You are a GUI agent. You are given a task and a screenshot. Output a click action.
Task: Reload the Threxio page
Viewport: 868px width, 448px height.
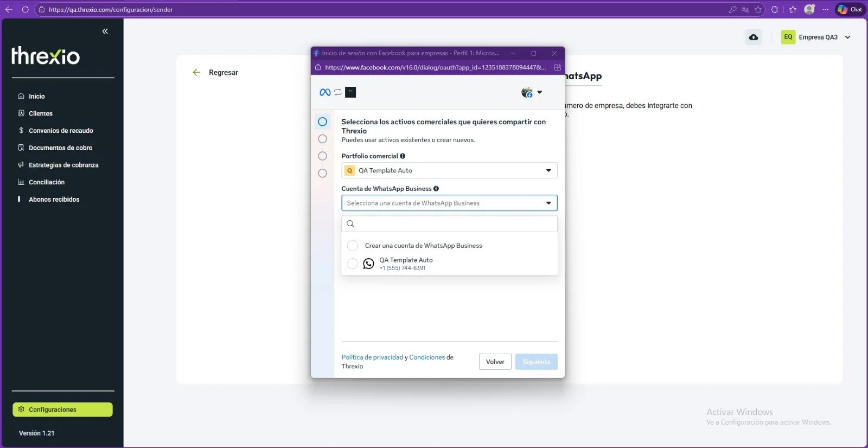coord(25,9)
